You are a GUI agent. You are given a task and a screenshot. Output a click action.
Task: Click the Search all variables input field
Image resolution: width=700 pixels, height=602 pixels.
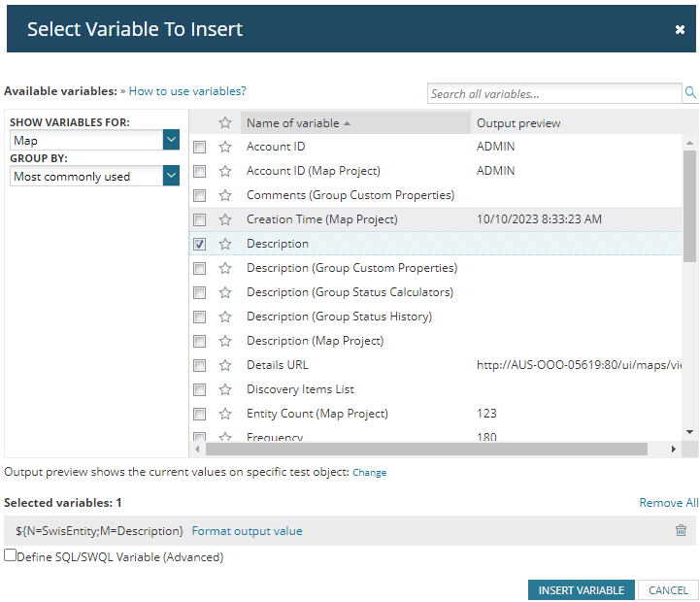554,94
